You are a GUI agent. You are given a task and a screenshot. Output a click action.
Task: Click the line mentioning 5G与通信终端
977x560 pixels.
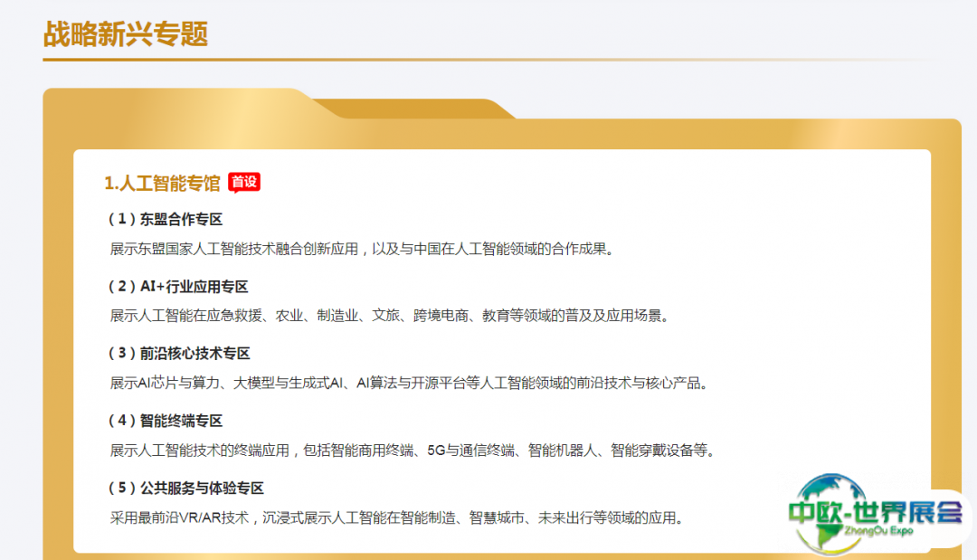(412, 450)
